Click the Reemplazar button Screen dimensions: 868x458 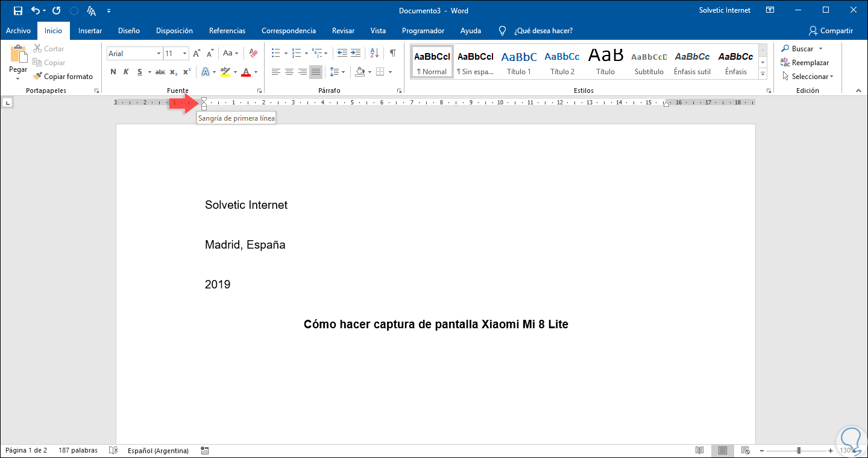pyautogui.click(x=805, y=62)
